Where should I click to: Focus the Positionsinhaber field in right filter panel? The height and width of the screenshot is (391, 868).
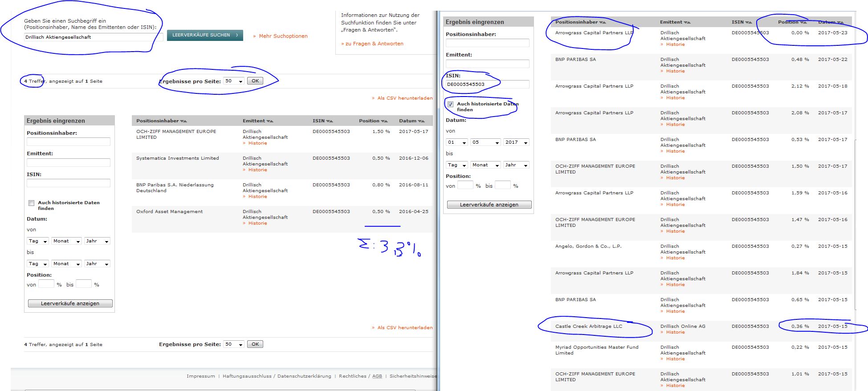(488, 43)
